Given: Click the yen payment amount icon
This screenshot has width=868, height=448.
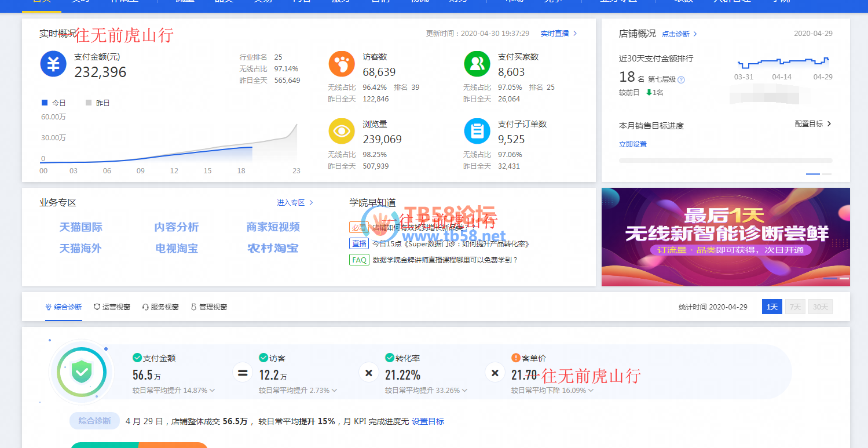Looking at the screenshot, I should tap(53, 64).
